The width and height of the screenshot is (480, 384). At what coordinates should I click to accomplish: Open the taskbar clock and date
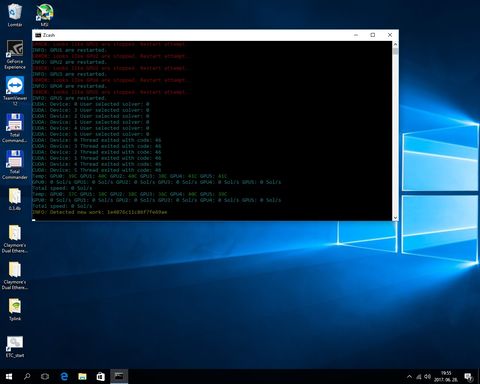tap(446, 377)
